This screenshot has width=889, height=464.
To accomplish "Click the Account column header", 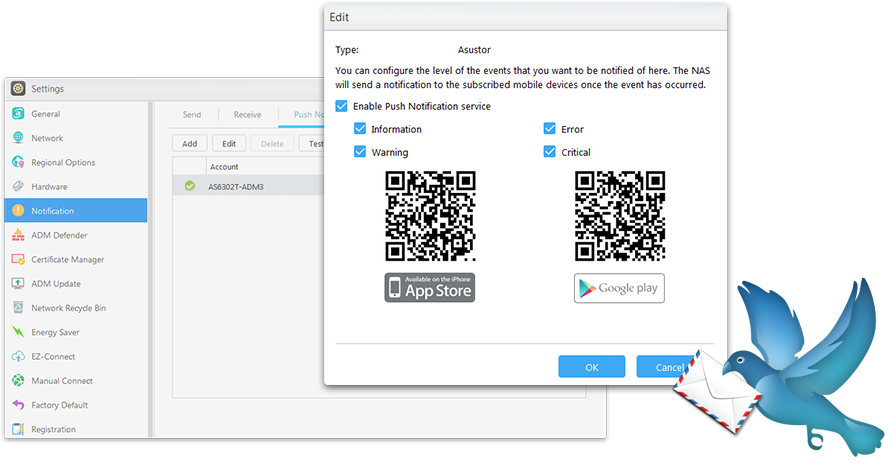I will coord(265,167).
